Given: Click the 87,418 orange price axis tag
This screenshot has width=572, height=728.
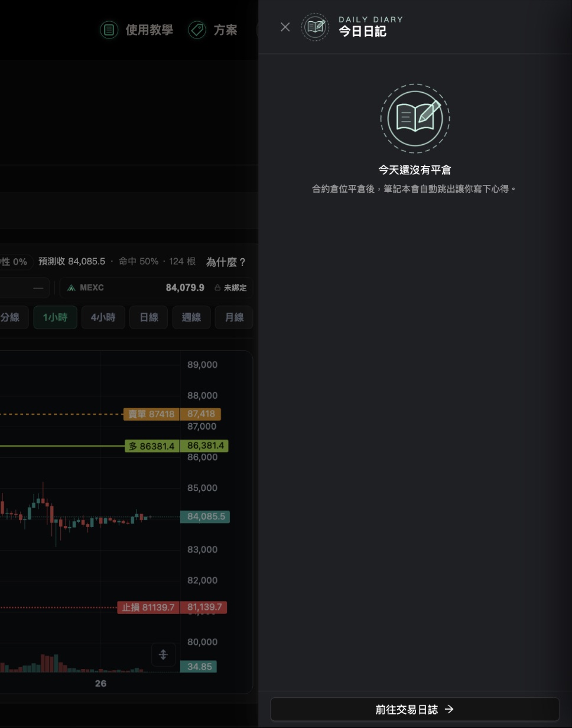Looking at the screenshot, I should point(200,414).
